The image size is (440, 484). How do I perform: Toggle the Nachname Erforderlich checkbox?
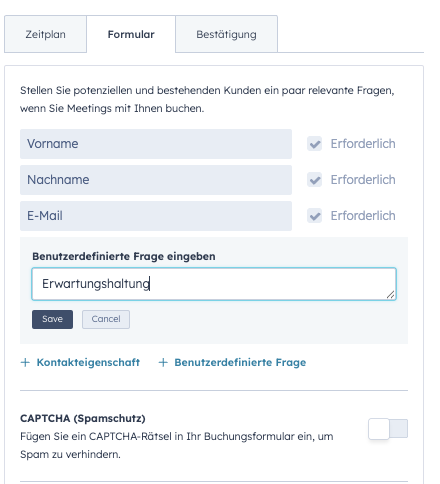click(x=314, y=180)
